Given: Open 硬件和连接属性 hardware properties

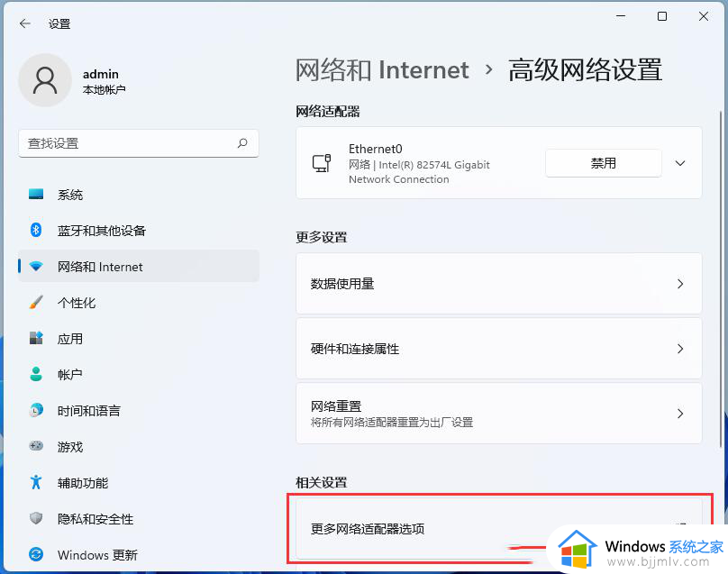Looking at the screenshot, I should (x=498, y=349).
